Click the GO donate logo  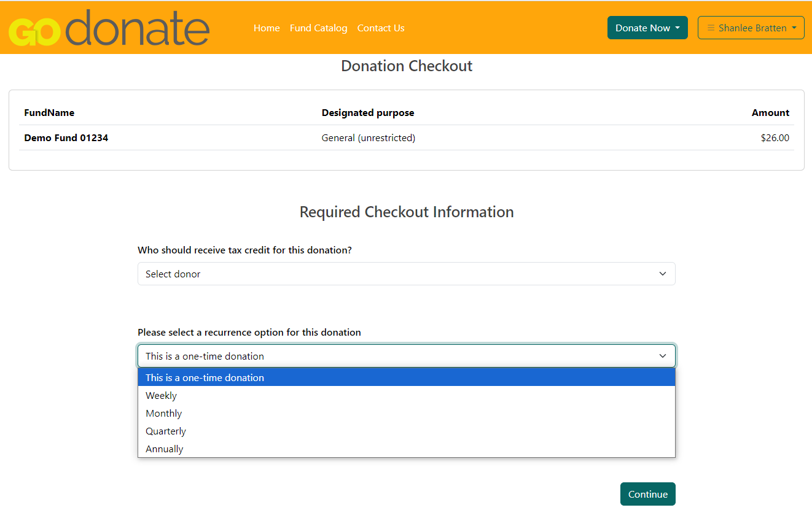tap(109, 28)
